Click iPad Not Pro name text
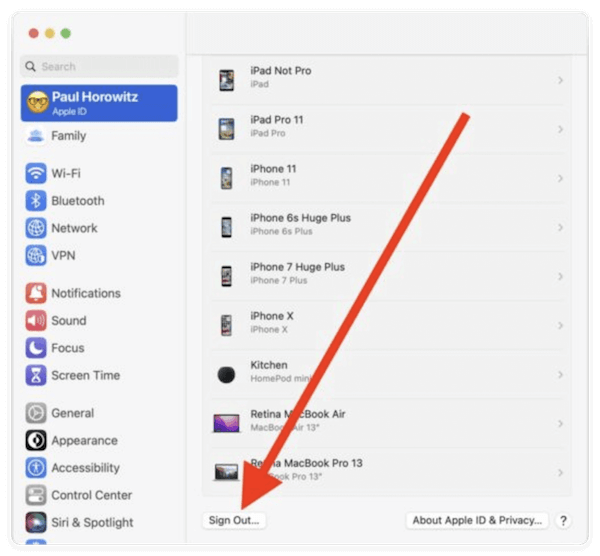Viewport: 600px width, 556px height. (280, 71)
